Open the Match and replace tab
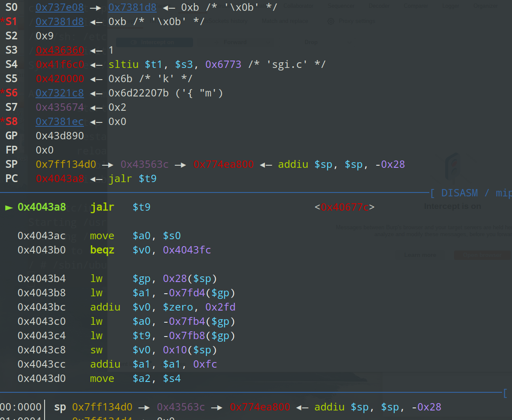Viewport: 512px width, 420px height. (x=285, y=21)
